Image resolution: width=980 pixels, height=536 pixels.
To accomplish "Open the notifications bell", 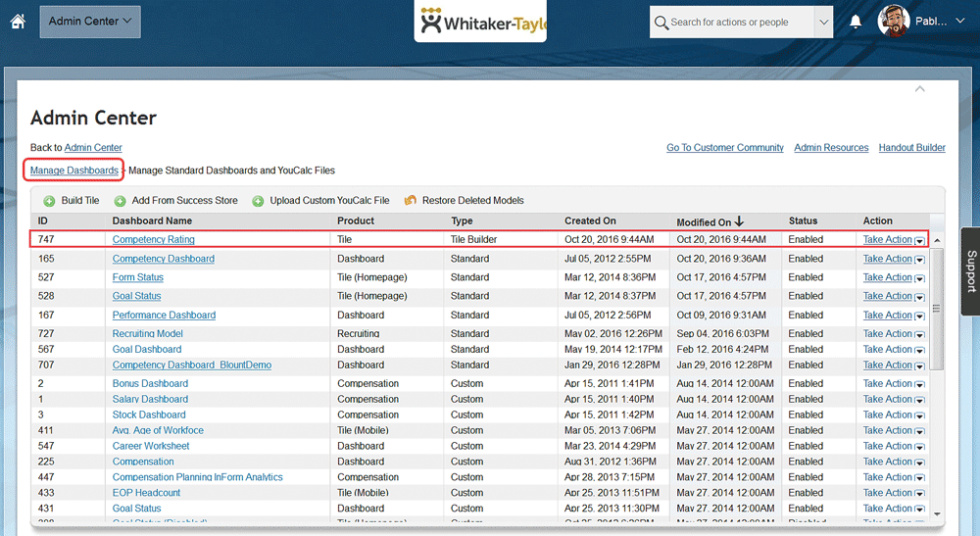I will tap(856, 22).
